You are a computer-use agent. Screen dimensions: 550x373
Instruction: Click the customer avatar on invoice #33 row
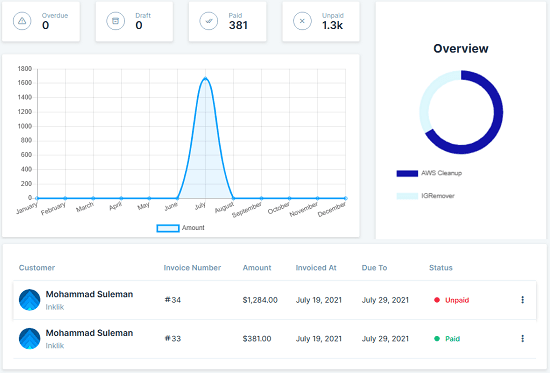(29, 339)
